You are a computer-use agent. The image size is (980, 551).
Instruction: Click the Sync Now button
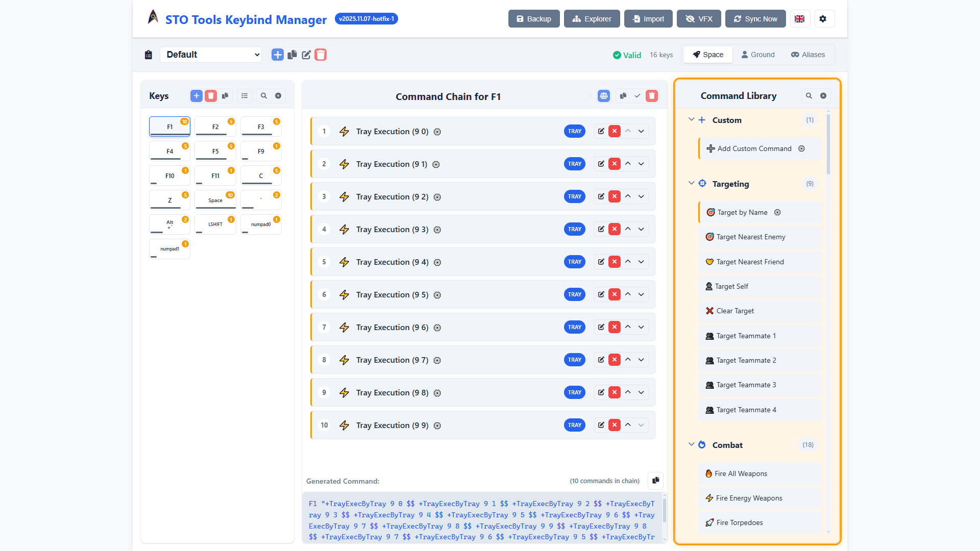pyautogui.click(x=755, y=18)
